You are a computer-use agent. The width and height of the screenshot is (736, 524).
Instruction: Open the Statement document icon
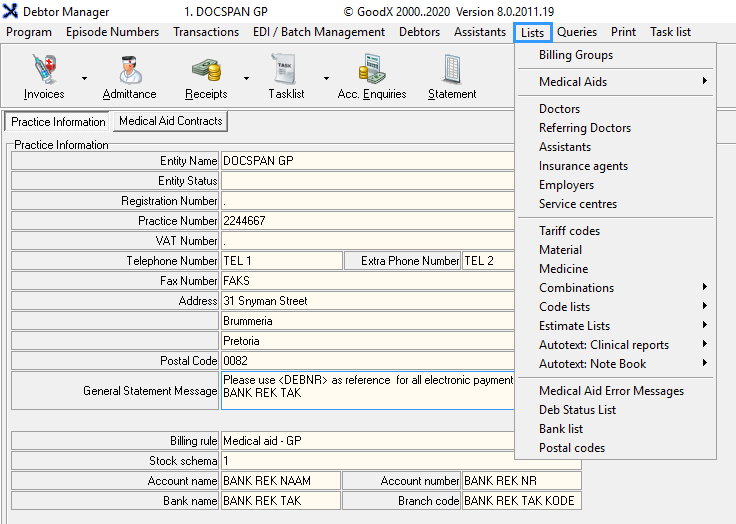click(x=452, y=69)
